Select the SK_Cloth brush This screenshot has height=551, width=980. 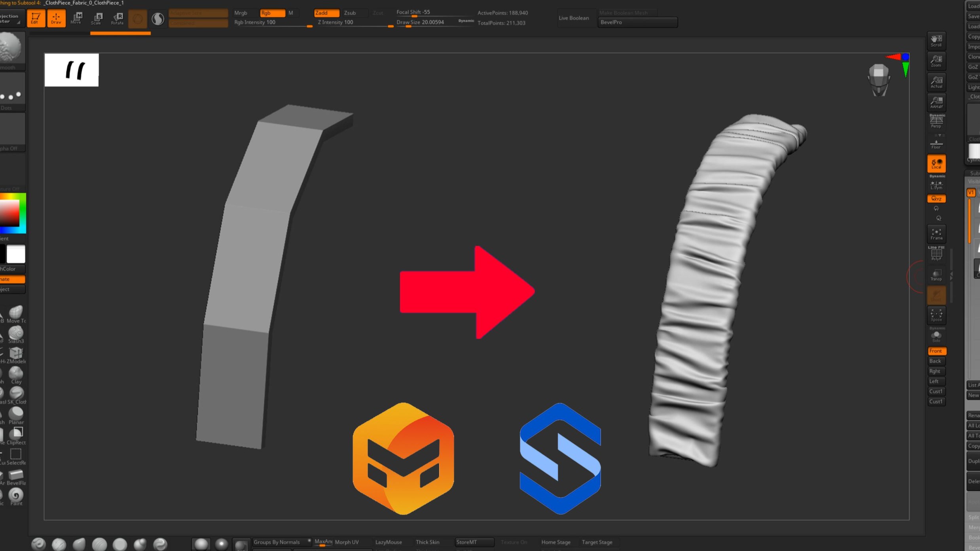(16, 396)
